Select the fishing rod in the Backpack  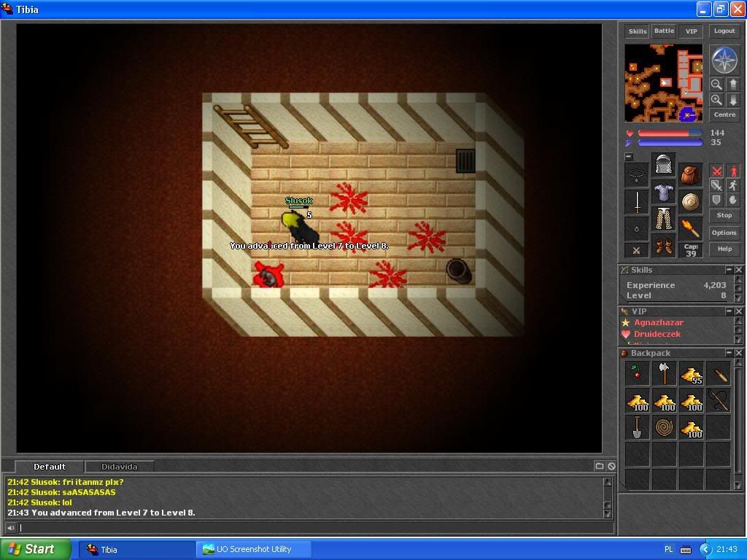click(x=719, y=400)
